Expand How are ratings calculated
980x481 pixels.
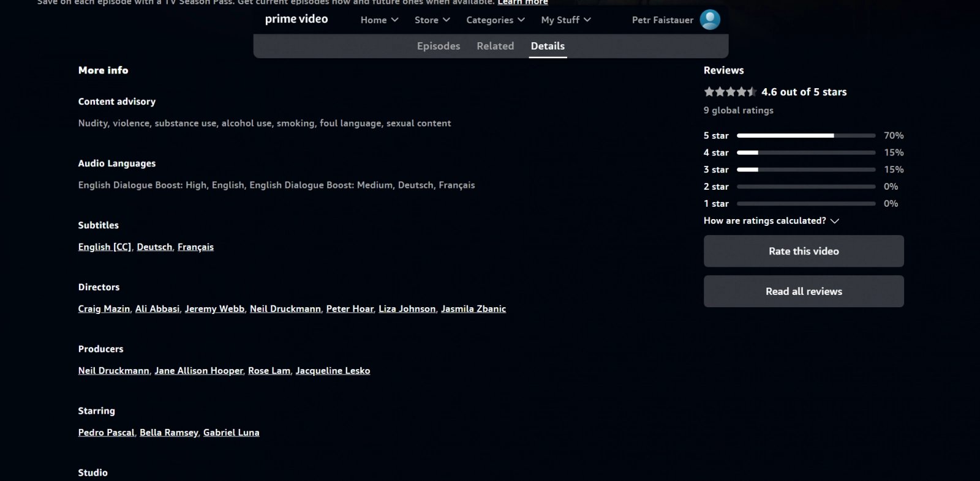pos(771,221)
